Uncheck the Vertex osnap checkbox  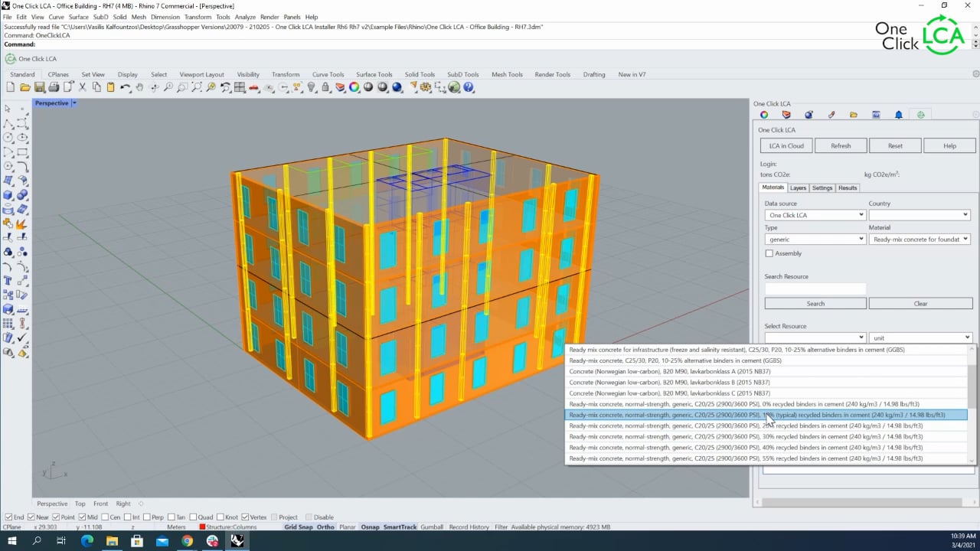tap(243, 517)
